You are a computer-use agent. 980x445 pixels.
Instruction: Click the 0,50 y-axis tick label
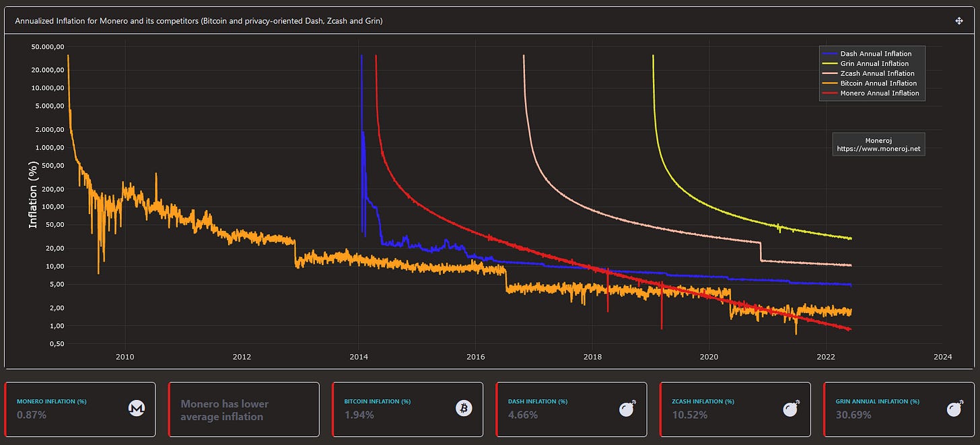tap(57, 344)
